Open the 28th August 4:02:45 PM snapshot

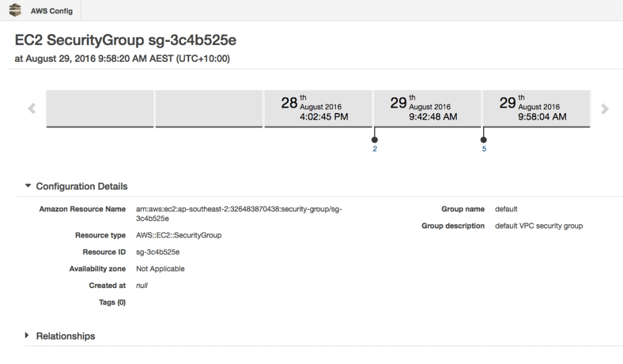pyautogui.click(x=318, y=108)
